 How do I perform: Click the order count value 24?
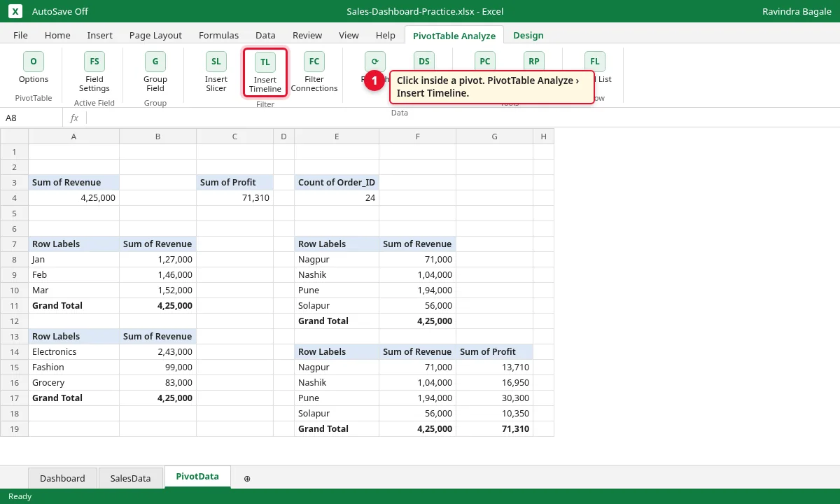pyautogui.click(x=337, y=197)
